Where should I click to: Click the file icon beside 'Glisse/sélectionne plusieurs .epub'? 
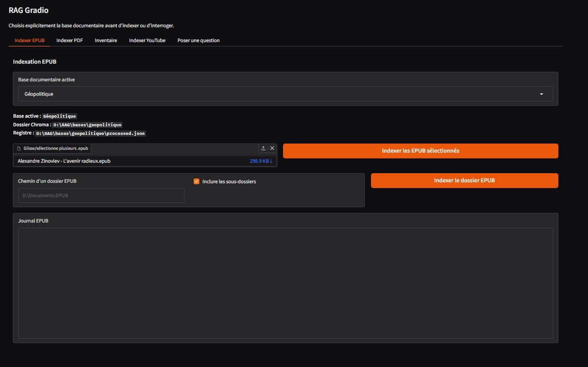click(19, 149)
